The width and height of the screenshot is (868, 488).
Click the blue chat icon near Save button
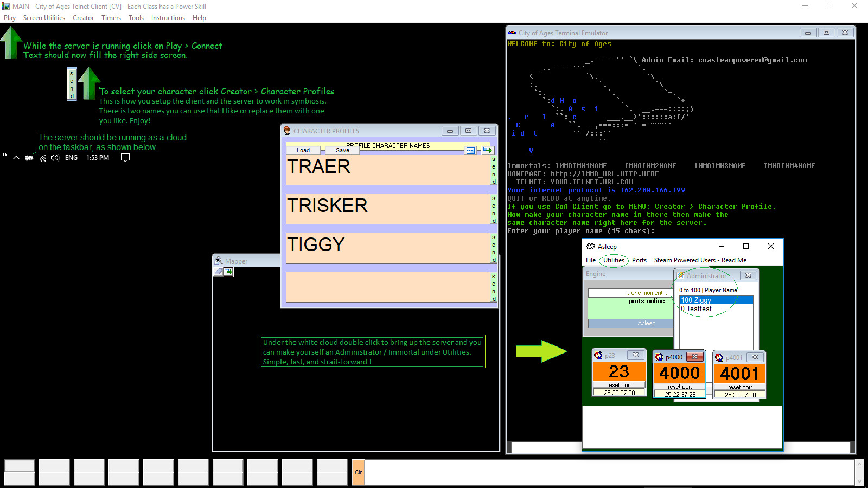[470, 150]
